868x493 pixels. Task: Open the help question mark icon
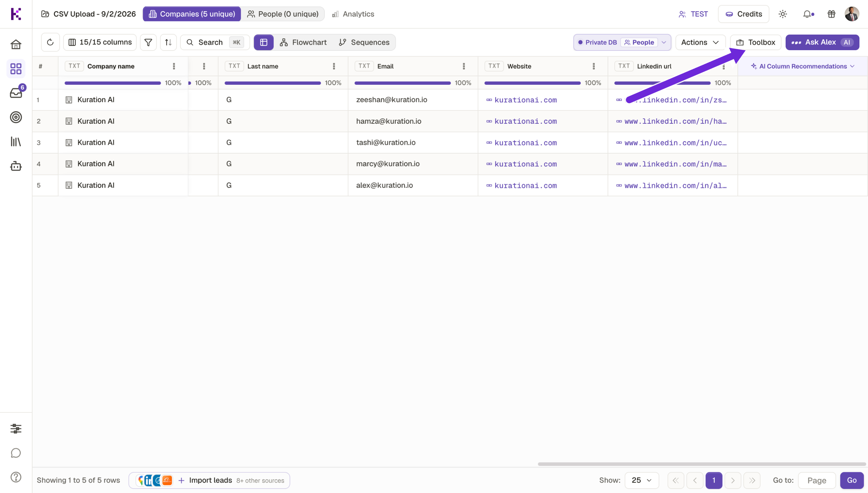pyautogui.click(x=16, y=477)
